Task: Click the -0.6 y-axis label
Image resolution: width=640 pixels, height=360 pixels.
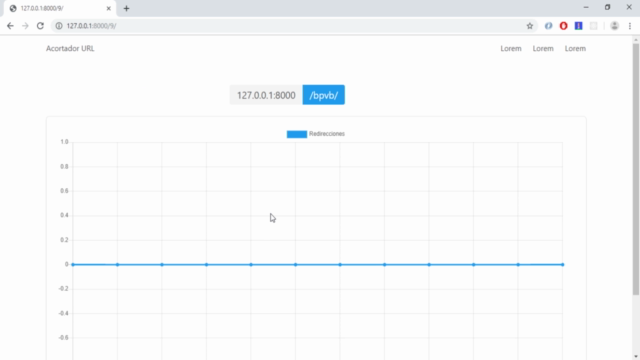Action: coord(64,338)
